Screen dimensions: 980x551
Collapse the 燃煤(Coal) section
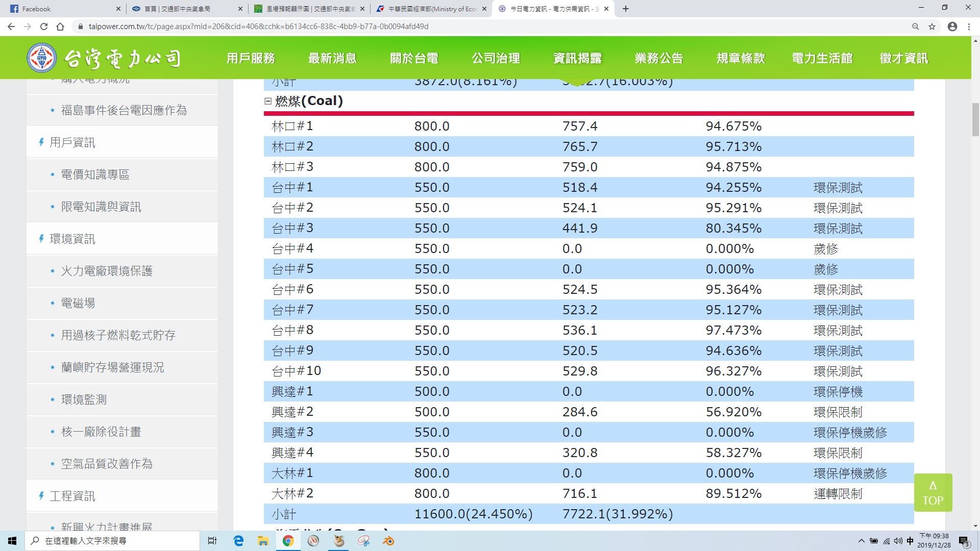(267, 101)
